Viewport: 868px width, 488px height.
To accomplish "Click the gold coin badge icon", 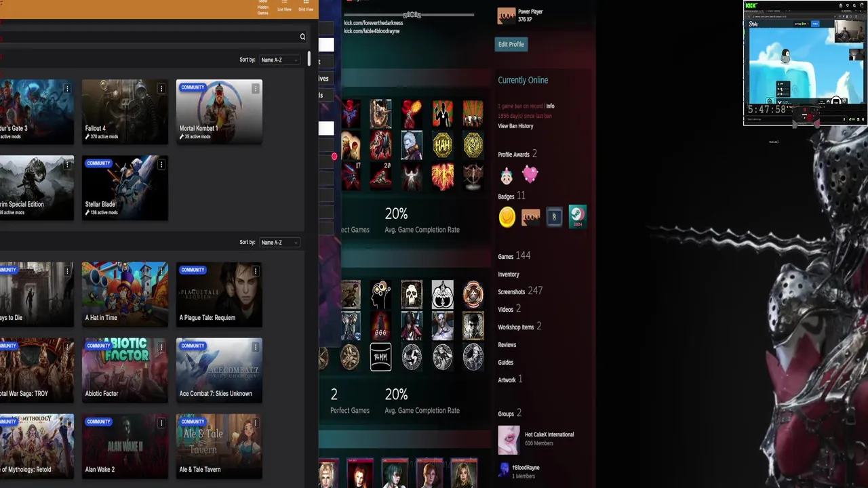I will pyautogui.click(x=507, y=217).
